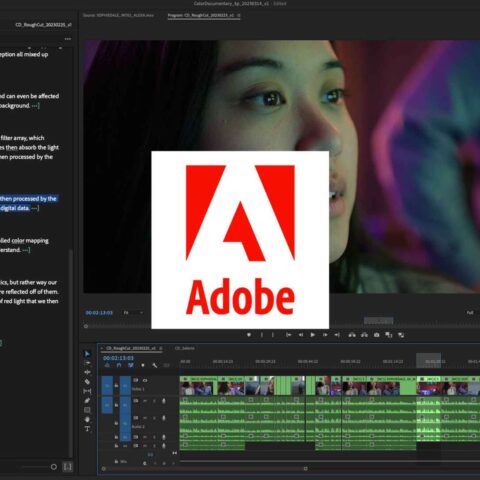This screenshot has height=480, width=480.
Task: Step back one frame
Action: click(x=301, y=335)
